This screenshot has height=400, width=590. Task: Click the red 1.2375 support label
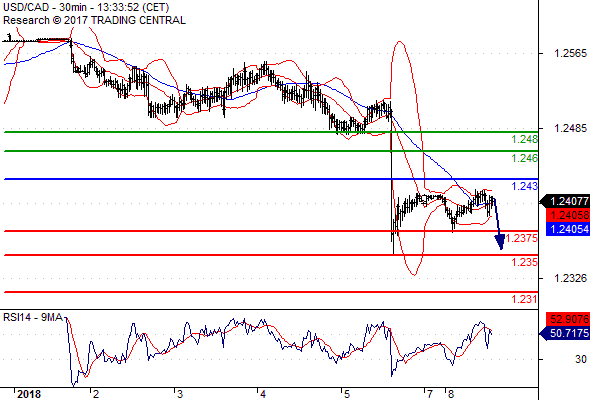522,238
